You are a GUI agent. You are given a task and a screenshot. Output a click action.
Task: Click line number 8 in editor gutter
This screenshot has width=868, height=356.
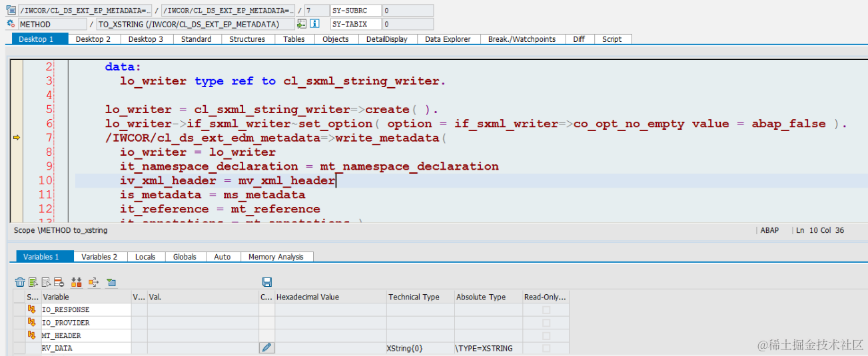coord(49,152)
